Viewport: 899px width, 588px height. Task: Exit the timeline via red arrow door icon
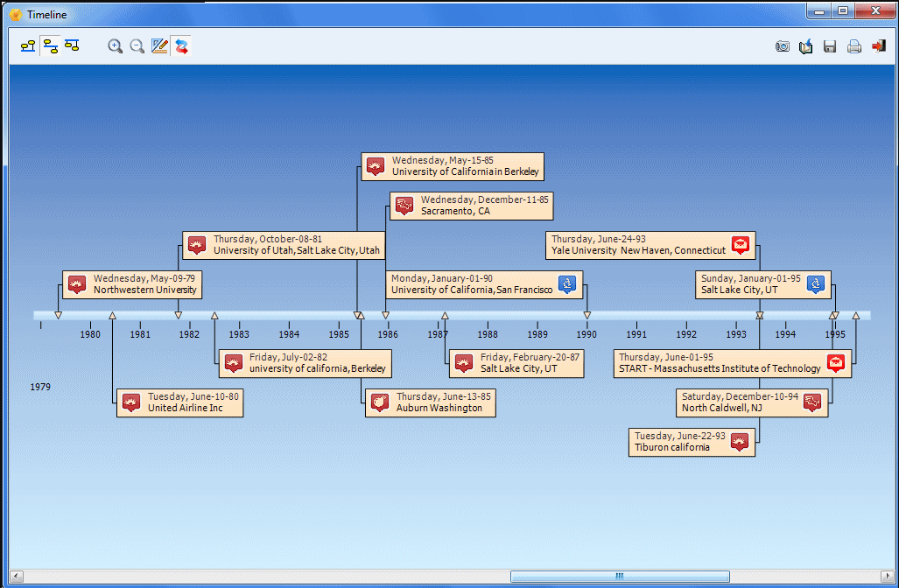pyautogui.click(x=878, y=46)
